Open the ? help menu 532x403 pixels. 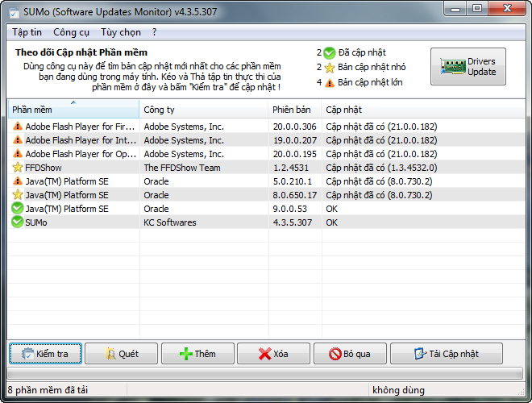155,32
